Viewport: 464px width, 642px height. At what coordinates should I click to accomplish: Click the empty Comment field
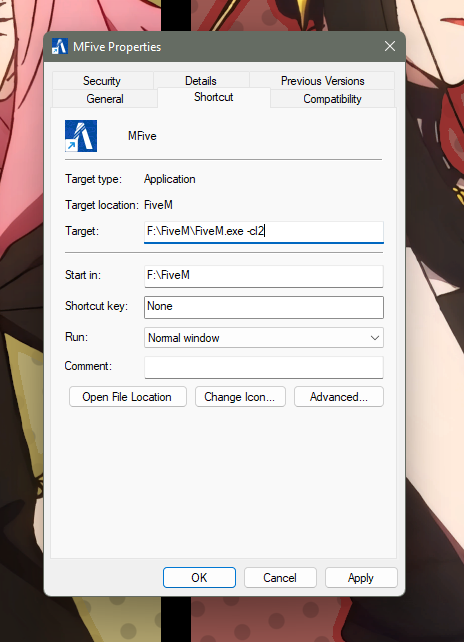264,367
